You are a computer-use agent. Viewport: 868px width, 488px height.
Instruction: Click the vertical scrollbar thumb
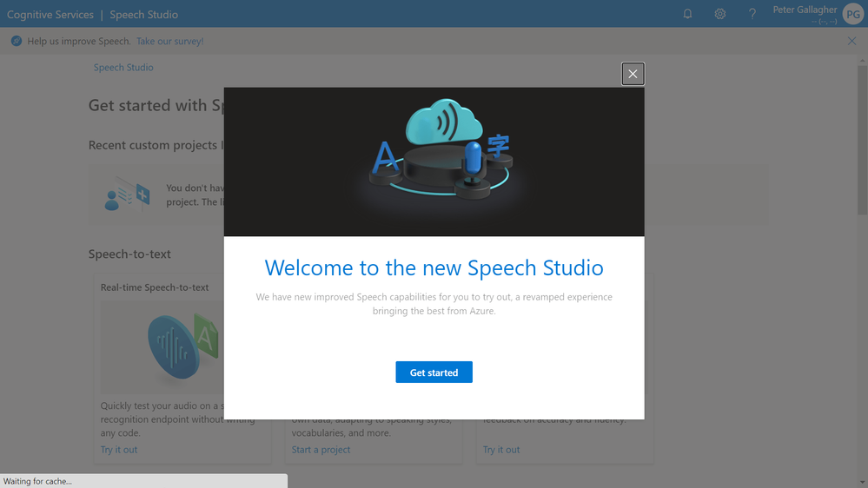pos(862,139)
